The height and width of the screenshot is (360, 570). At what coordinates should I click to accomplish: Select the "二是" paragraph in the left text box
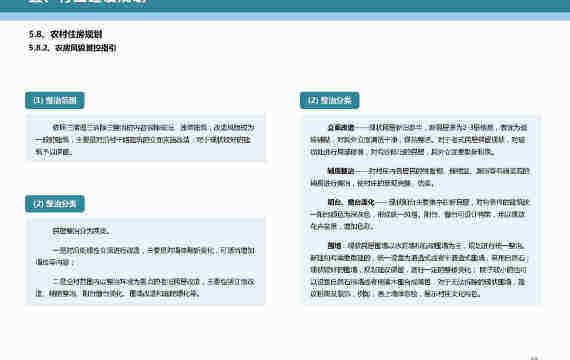pyautogui.click(x=145, y=287)
